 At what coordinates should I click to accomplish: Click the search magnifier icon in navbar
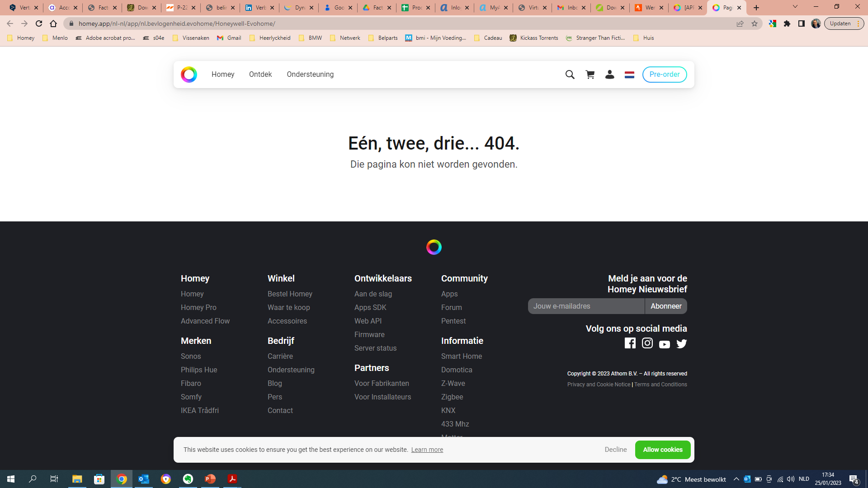point(570,75)
